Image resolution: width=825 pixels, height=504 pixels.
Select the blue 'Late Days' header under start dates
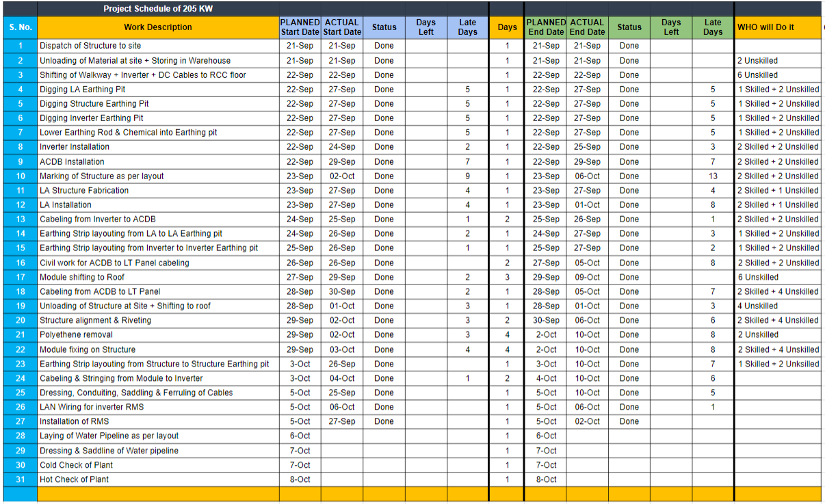tap(467, 27)
